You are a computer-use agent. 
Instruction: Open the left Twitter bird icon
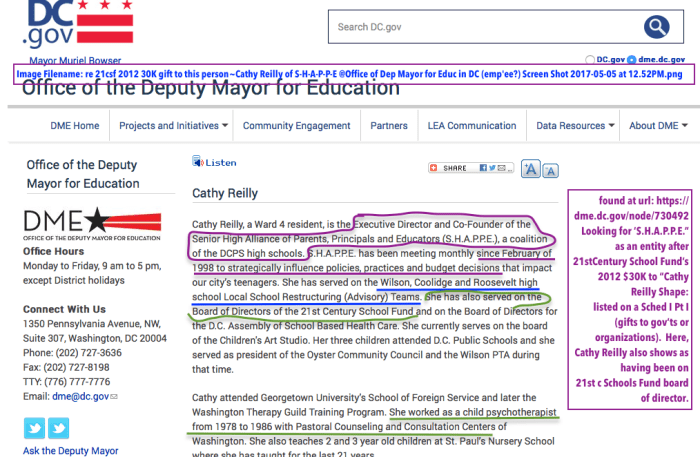point(36,428)
